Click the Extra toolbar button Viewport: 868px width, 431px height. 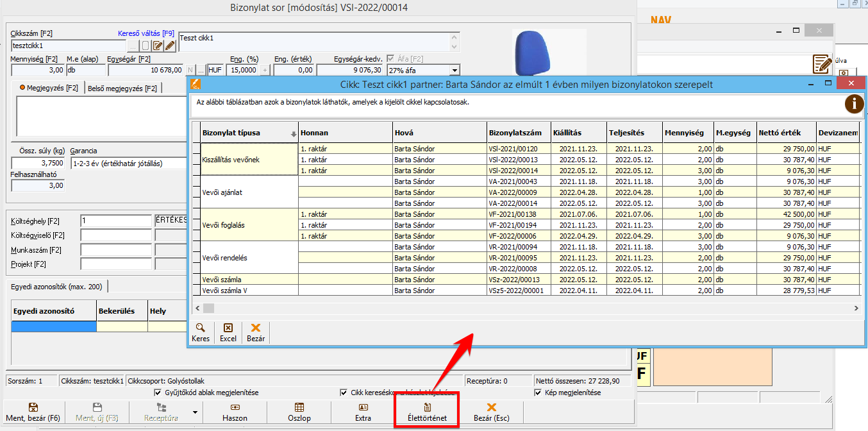point(363,412)
